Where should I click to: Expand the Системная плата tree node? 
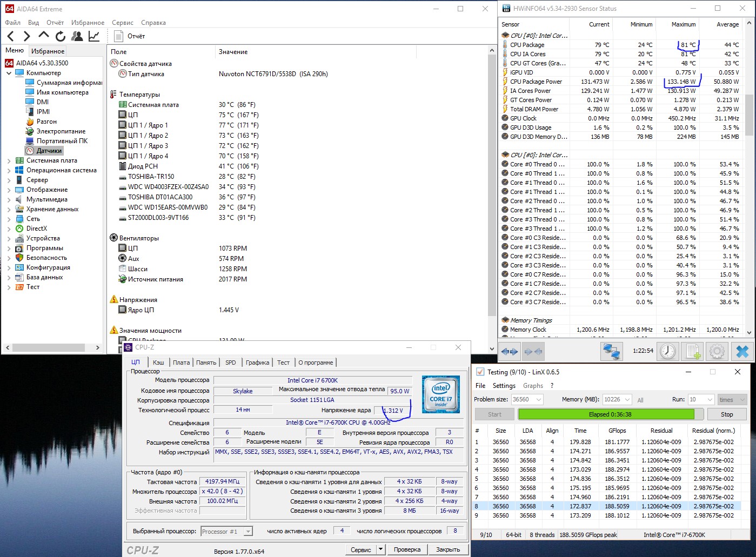tap(9, 160)
